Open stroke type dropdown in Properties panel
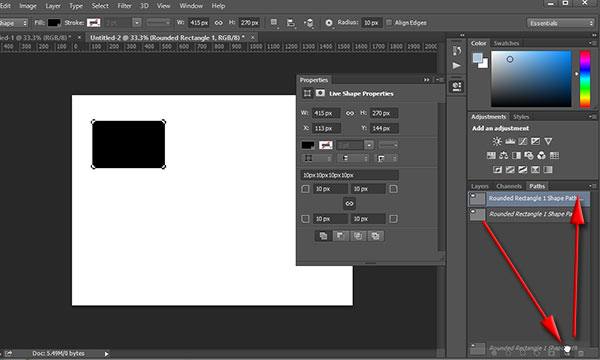The image size is (600, 360). coord(388,145)
